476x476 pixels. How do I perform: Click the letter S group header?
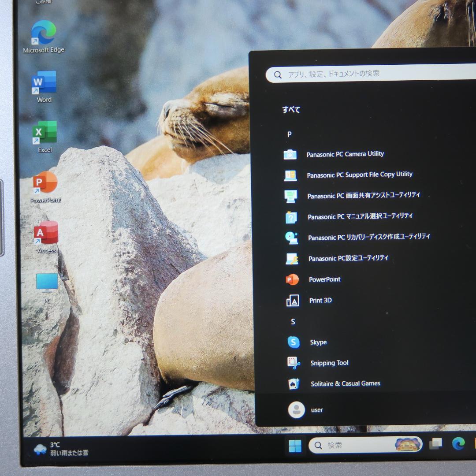point(293,322)
